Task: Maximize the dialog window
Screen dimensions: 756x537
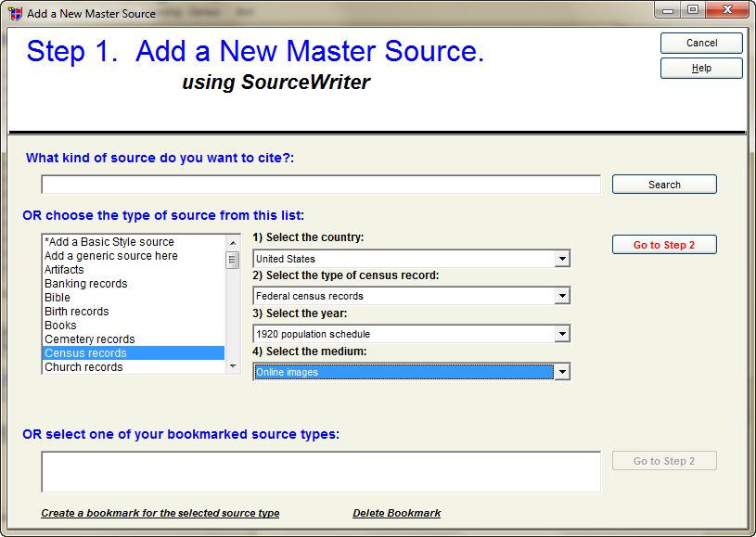Action: (693, 10)
